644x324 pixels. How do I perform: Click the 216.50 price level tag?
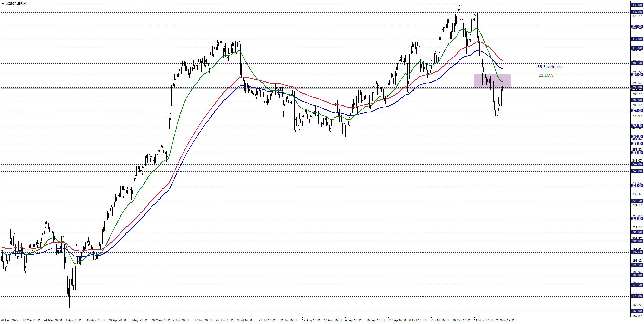[637, 219]
